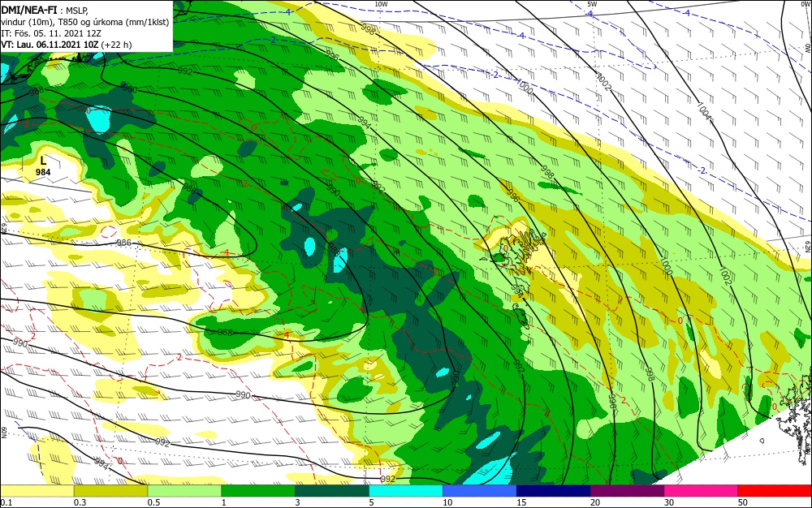Click the red legend swatch above 50
Image resolution: width=812 pixels, height=508 pixels.
click(x=775, y=491)
